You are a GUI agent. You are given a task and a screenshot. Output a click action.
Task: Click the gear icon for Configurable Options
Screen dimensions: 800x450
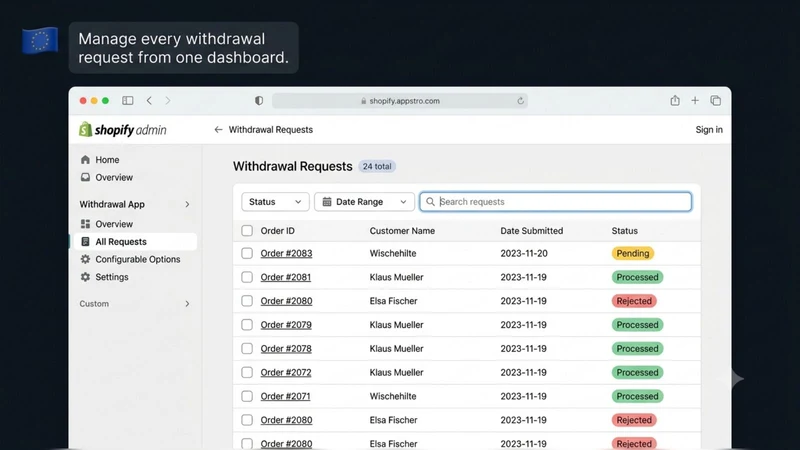pyautogui.click(x=85, y=259)
